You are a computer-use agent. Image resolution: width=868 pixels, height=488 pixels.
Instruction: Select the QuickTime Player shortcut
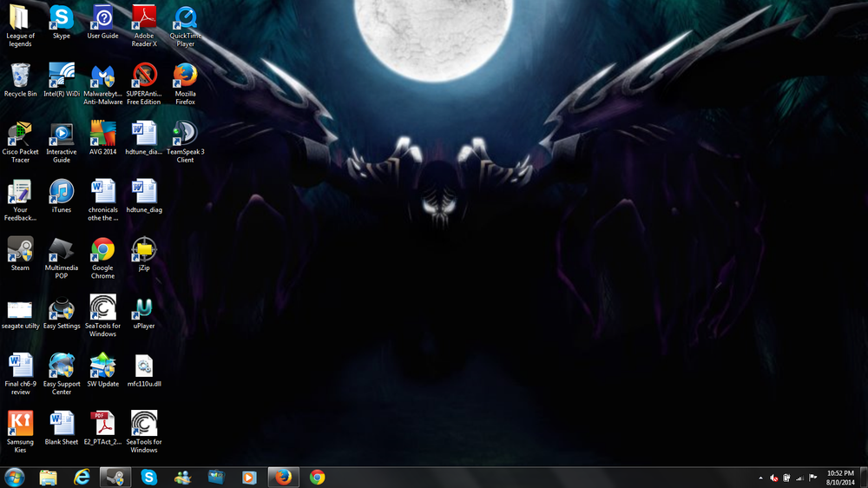point(186,25)
